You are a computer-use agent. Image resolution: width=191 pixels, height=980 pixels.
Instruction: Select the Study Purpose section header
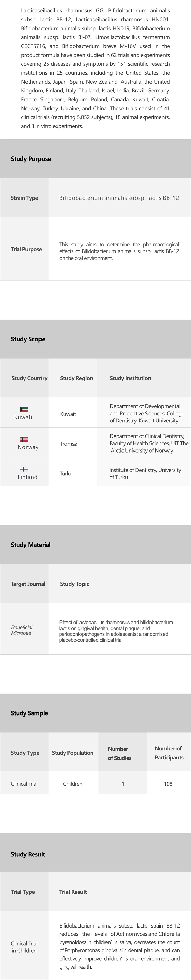pyautogui.click(x=31, y=159)
